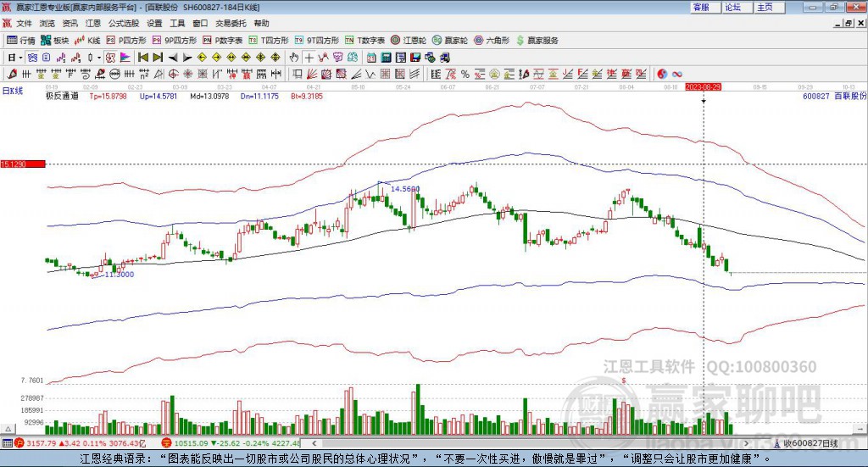
Task: Toggle the crosshair cursor tool
Action: tap(309, 58)
